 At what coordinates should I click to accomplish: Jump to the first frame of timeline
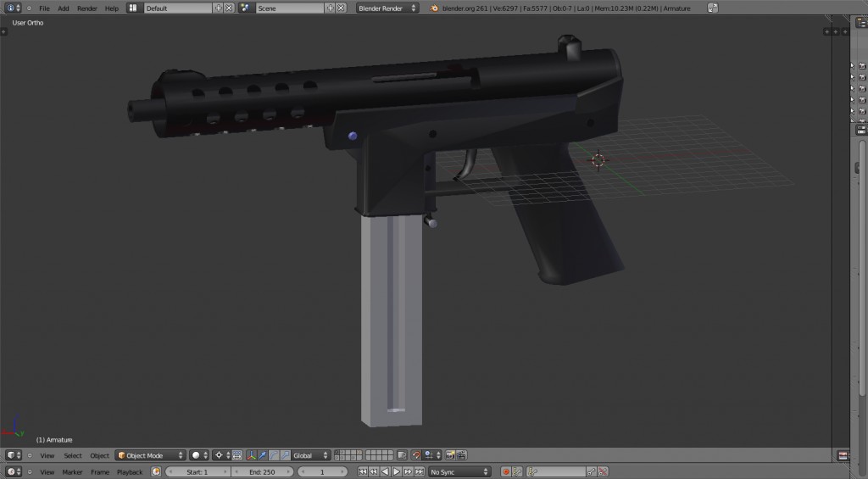(x=363, y=471)
